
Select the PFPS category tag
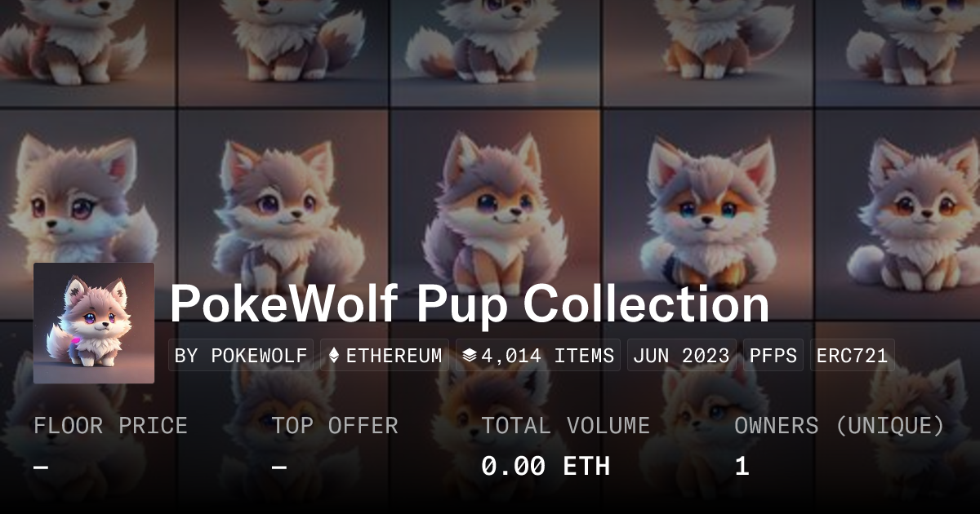(773, 356)
